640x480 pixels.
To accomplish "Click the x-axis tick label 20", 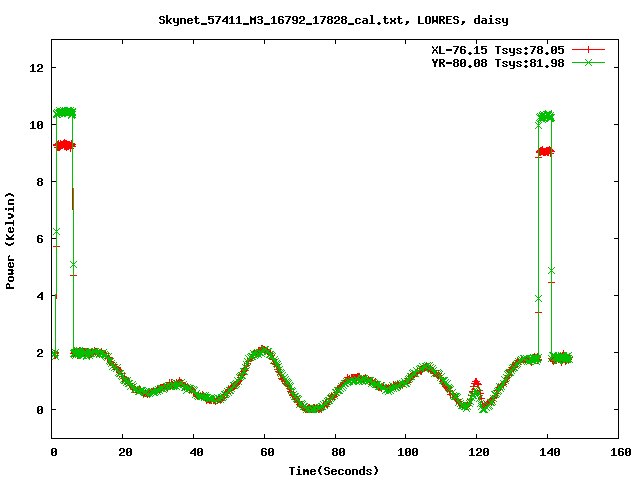I will [124, 453].
